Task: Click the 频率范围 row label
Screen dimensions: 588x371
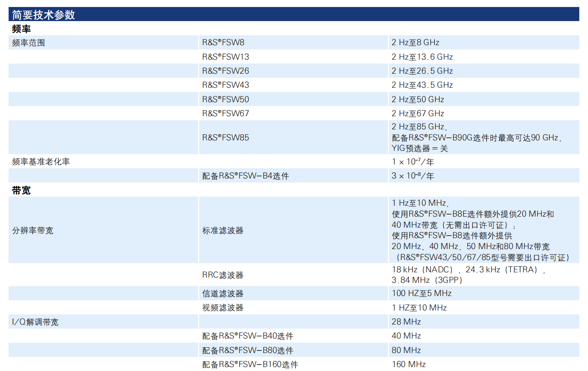Action: tap(28, 43)
